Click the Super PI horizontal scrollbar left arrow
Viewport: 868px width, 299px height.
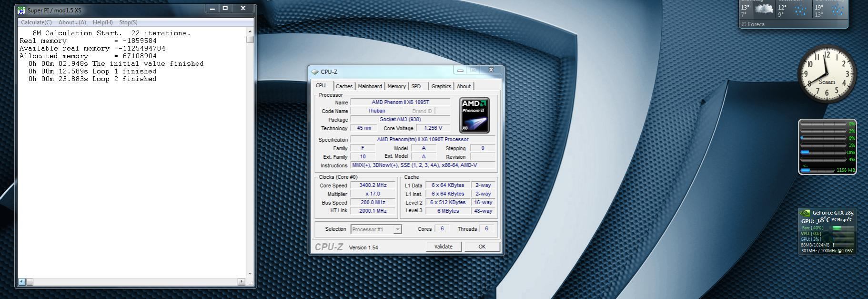coord(21,281)
